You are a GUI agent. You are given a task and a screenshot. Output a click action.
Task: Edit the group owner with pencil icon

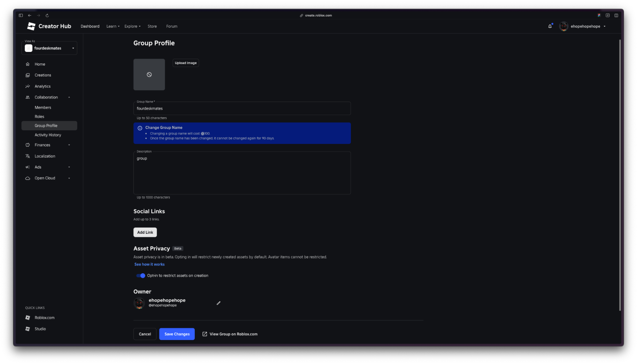coord(219,303)
